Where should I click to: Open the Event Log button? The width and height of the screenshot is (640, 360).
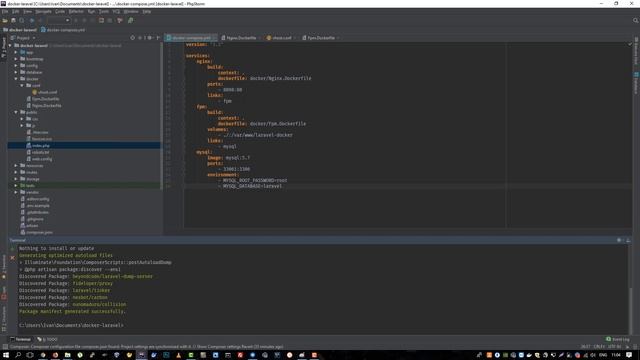[618, 339]
